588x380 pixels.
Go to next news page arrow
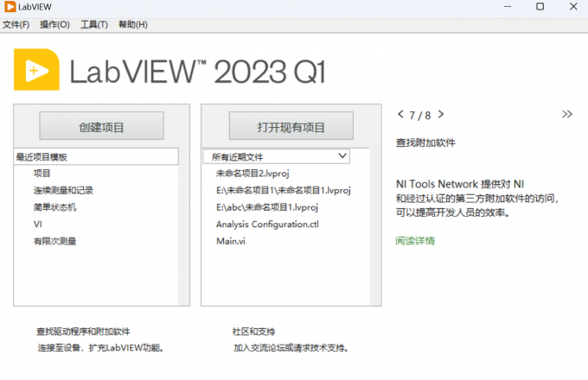click(x=441, y=114)
